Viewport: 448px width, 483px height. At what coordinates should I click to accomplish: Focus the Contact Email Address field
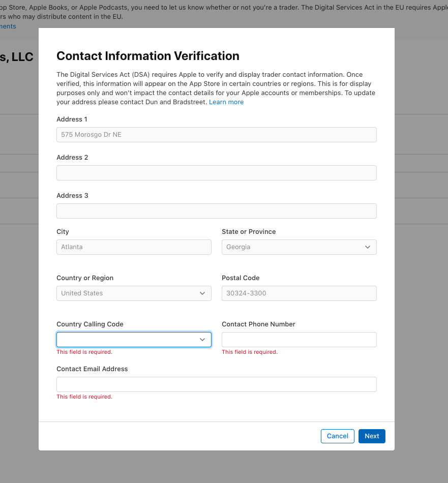coord(216,384)
